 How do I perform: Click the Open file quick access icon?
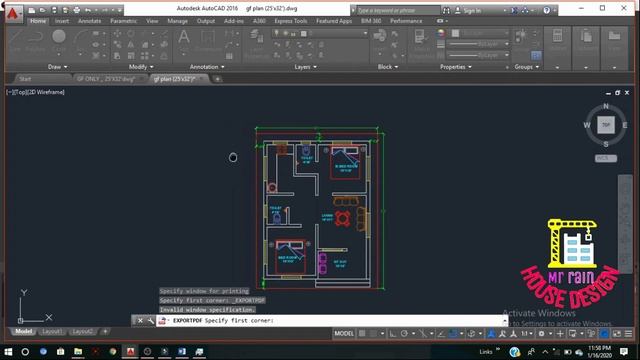pyautogui.click(x=42, y=10)
